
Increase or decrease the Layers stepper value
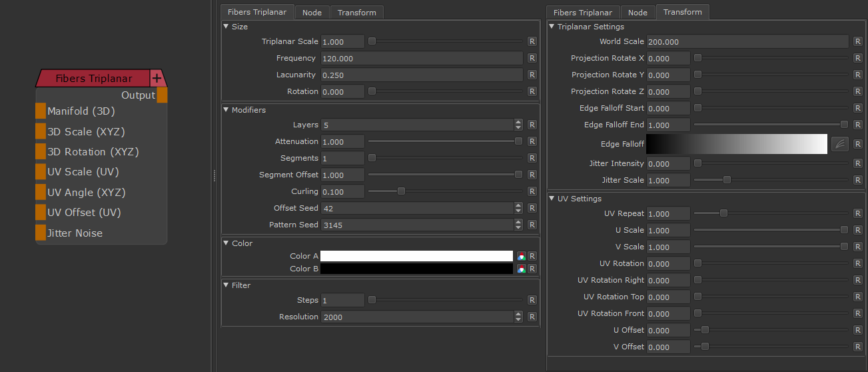pyautogui.click(x=518, y=125)
